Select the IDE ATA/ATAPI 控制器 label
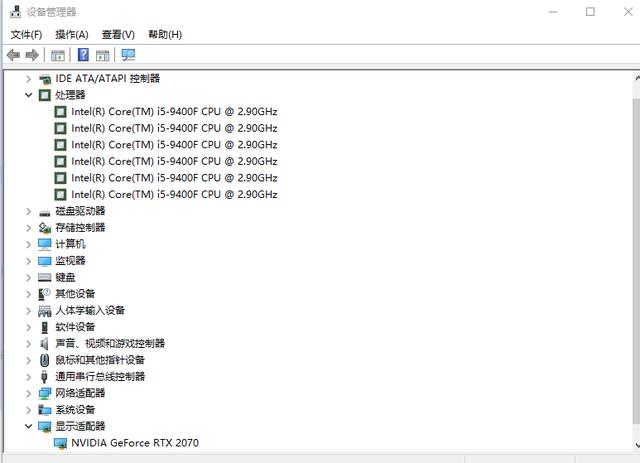 (108, 78)
